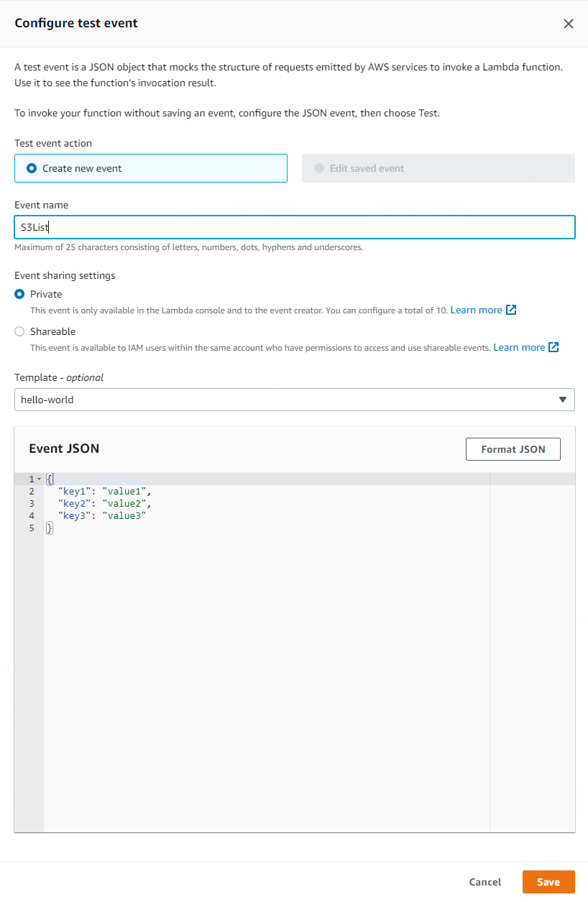The height and width of the screenshot is (902, 588).
Task: Place cursor on the closing brace line 5
Action: tap(48, 528)
